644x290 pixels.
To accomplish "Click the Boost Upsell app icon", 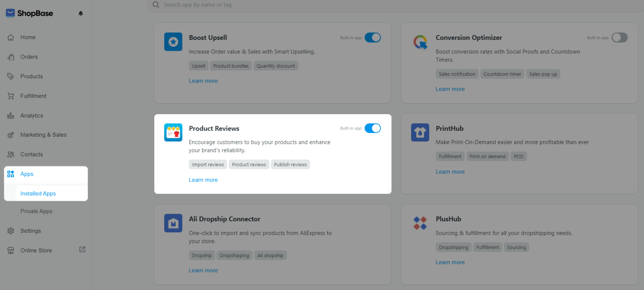I will point(173,42).
